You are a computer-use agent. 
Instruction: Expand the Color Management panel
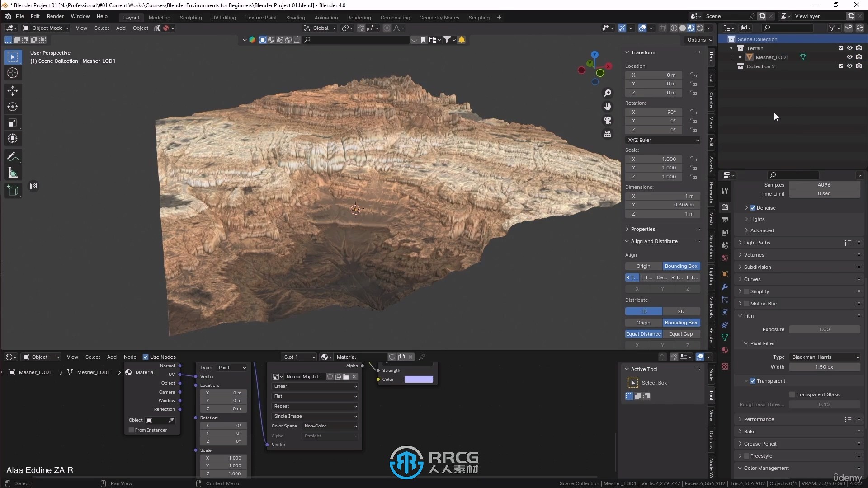point(766,468)
